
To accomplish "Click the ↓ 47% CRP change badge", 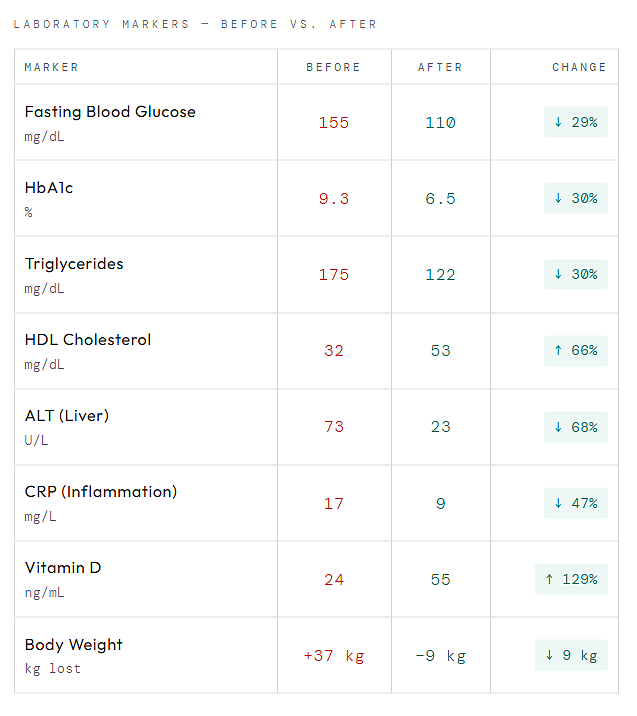I will click(x=576, y=503).
